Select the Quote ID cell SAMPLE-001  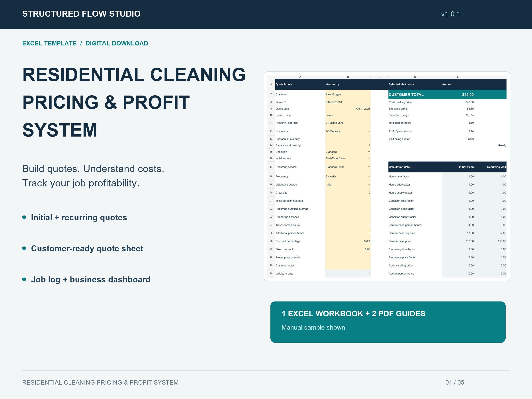coord(348,102)
